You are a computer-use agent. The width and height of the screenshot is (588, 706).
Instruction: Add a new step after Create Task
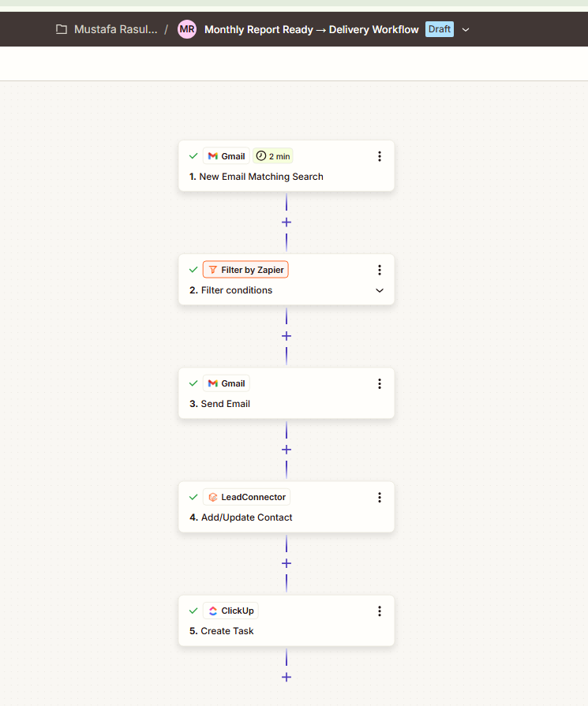[287, 677]
